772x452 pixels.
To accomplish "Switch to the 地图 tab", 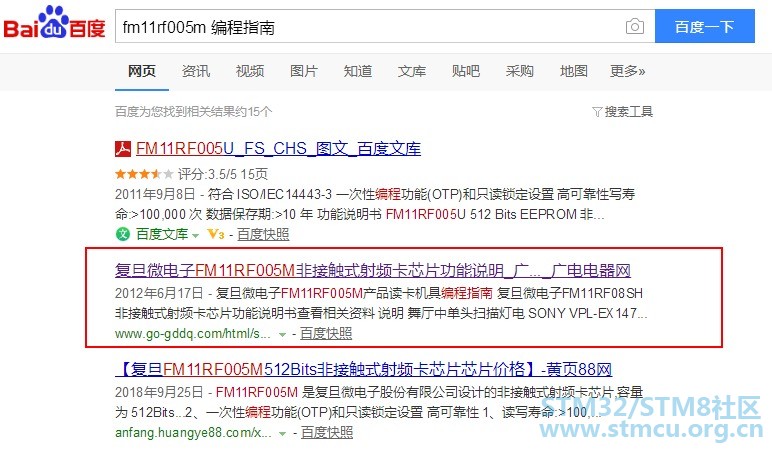I will click(x=574, y=71).
